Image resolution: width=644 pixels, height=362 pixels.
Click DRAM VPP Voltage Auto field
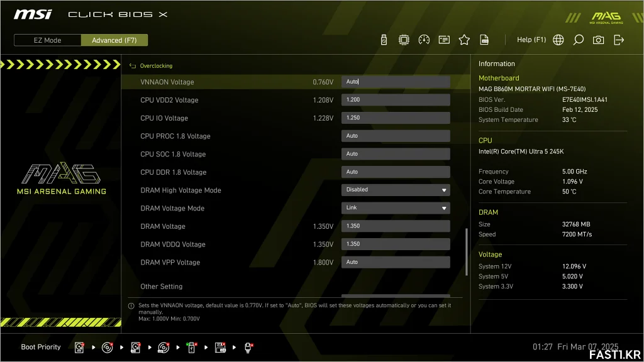coord(396,262)
